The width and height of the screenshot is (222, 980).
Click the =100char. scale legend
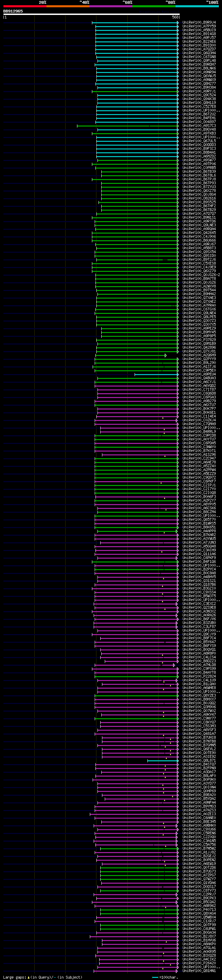coord(165,977)
